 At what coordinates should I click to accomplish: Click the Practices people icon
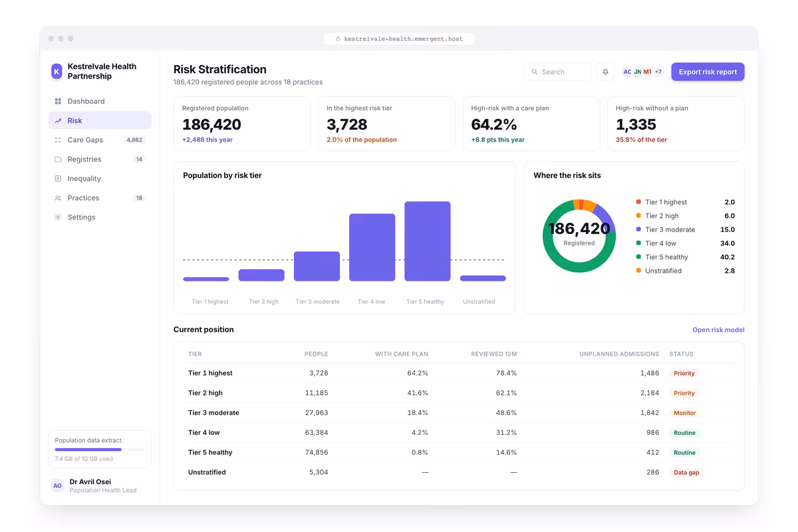pyautogui.click(x=58, y=198)
